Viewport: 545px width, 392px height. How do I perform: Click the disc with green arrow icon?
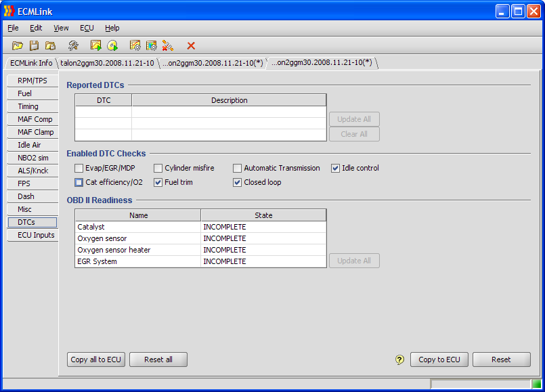click(112, 45)
